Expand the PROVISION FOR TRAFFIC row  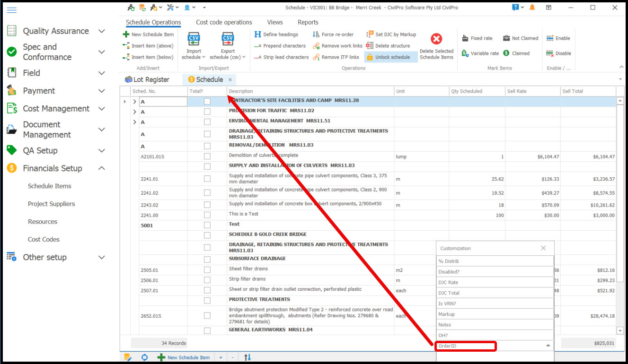pos(134,112)
